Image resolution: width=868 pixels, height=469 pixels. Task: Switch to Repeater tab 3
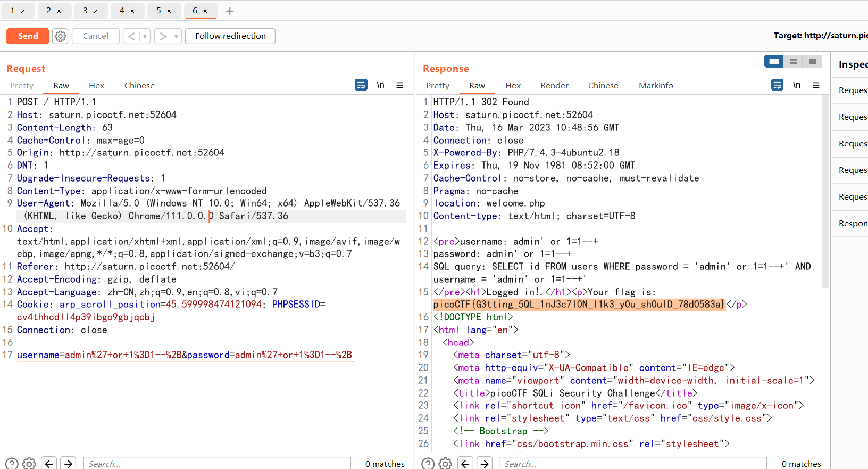click(85, 11)
